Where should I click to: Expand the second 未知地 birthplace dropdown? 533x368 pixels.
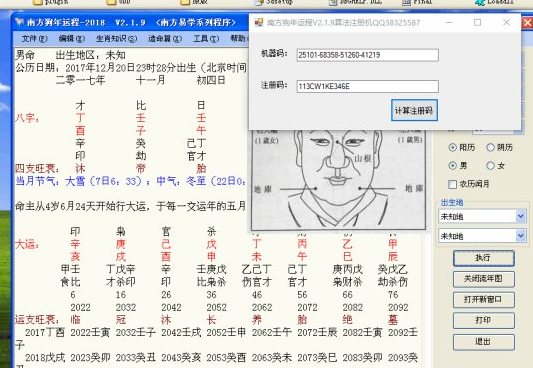[521, 235]
